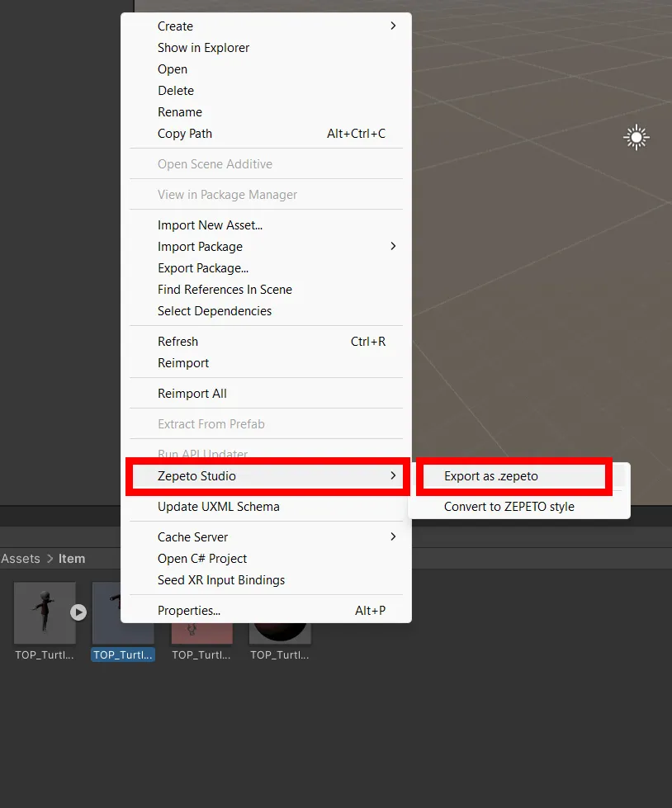672x808 pixels.
Task: Click "Show in Explorer"
Action: tap(203, 47)
